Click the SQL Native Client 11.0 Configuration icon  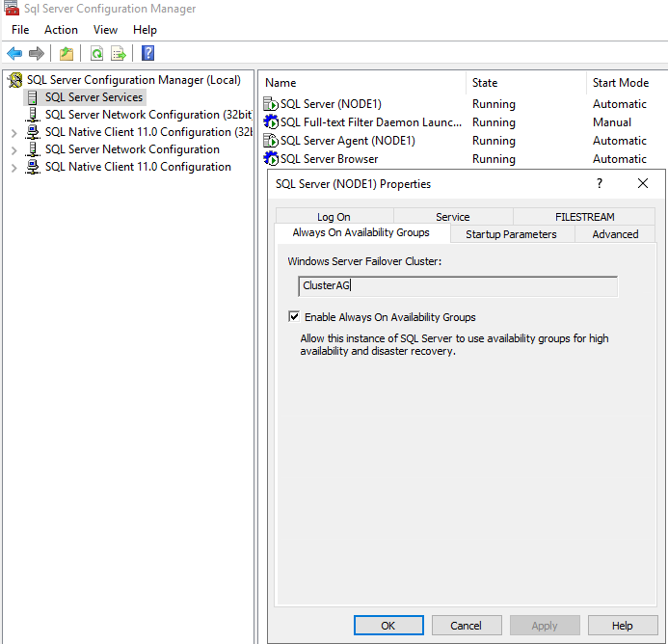33,167
